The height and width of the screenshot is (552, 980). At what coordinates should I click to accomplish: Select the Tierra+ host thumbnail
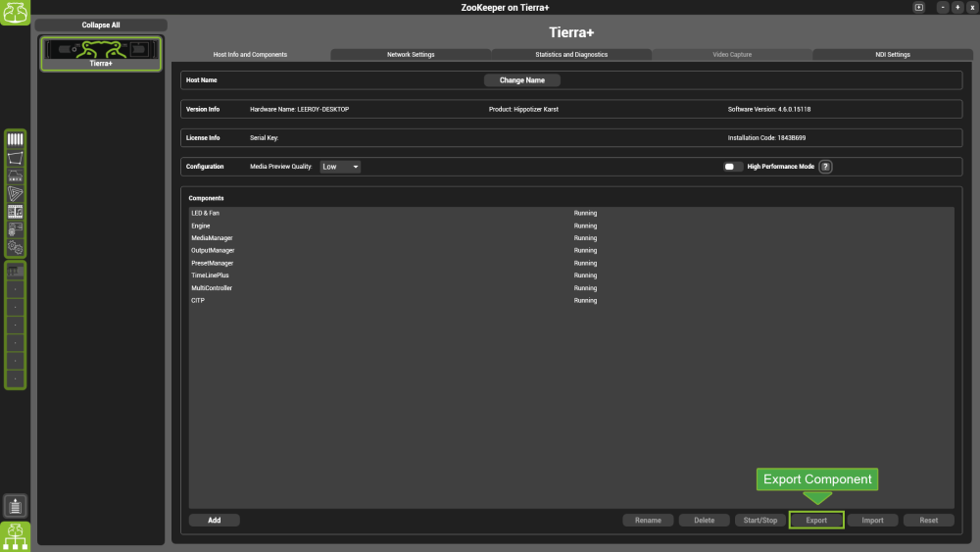pyautogui.click(x=101, y=53)
